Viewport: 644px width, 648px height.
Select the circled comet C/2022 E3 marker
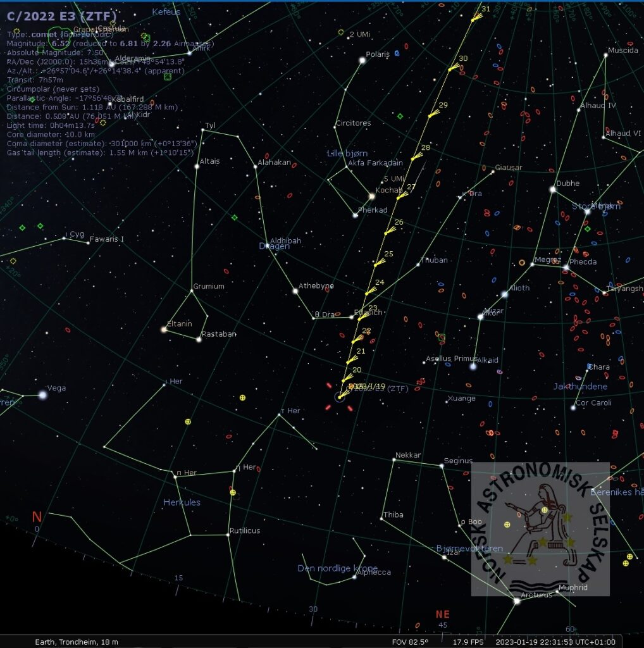pos(339,397)
